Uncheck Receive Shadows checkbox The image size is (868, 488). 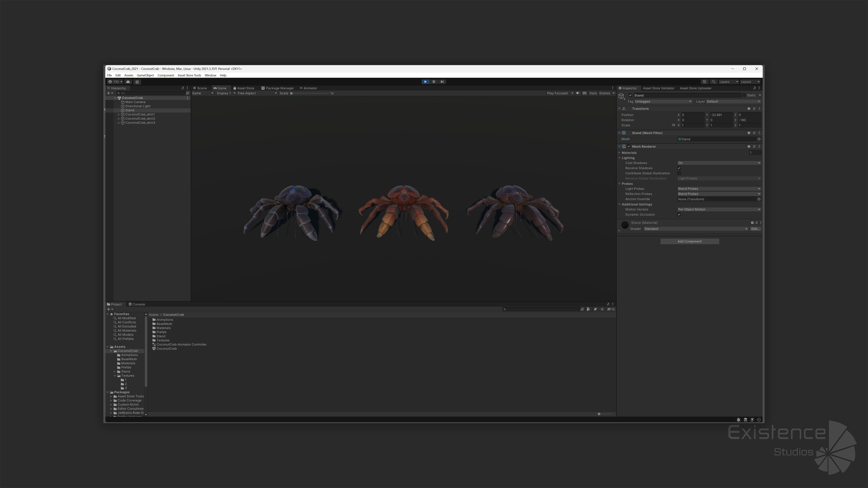[679, 168]
